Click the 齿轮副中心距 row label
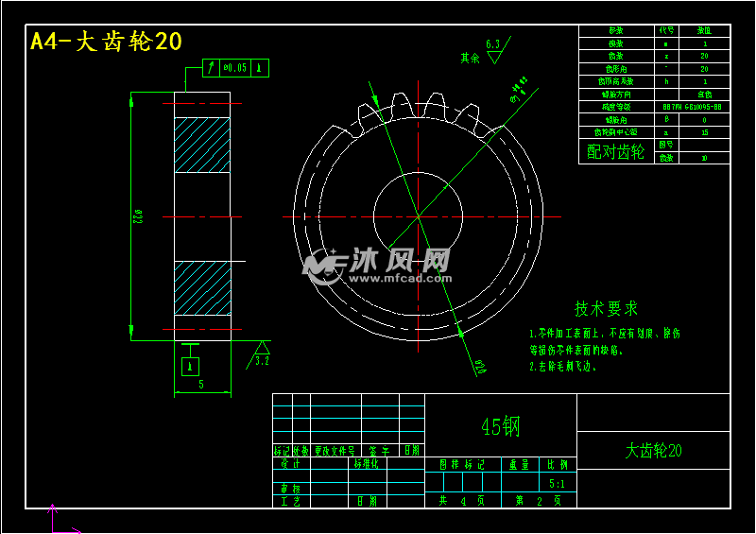The width and height of the screenshot is (756, 534). pos(616,132)
